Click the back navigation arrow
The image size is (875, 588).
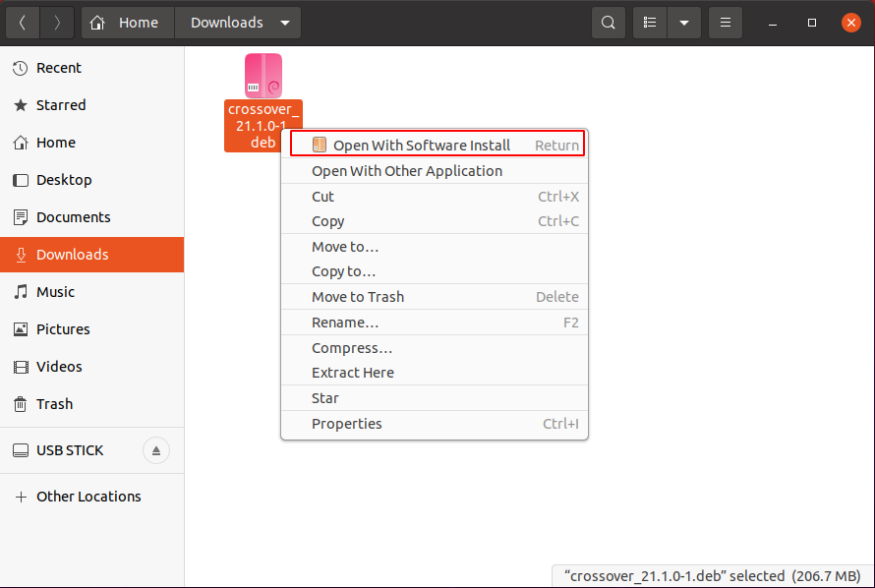click(23, 23)
